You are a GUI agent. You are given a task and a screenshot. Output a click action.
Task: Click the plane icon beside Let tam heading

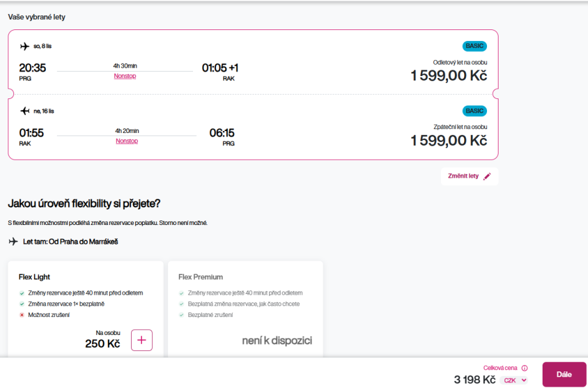point(13,242)
